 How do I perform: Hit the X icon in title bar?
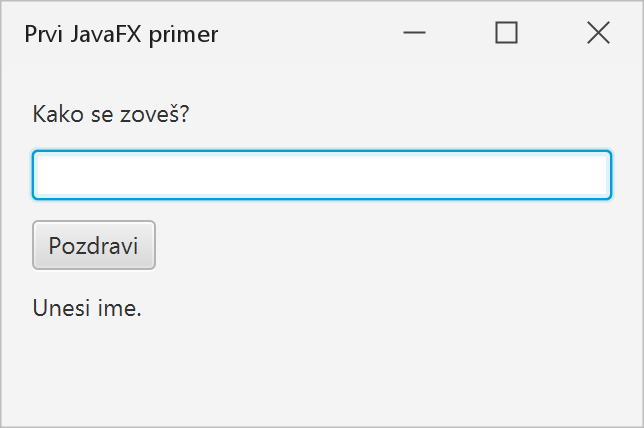pos(598,32)
